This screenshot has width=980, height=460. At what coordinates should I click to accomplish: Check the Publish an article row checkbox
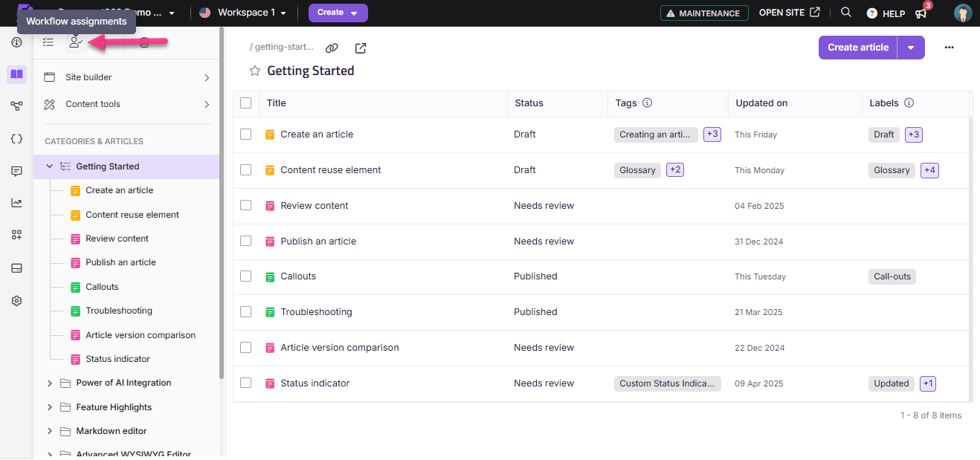(246, 241)
